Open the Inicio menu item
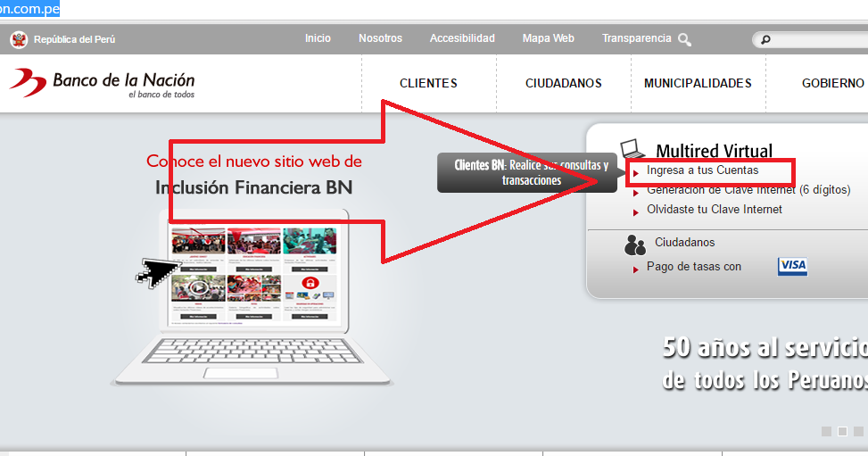Viewport: 868px width, 456px height. tap(318, 38)
